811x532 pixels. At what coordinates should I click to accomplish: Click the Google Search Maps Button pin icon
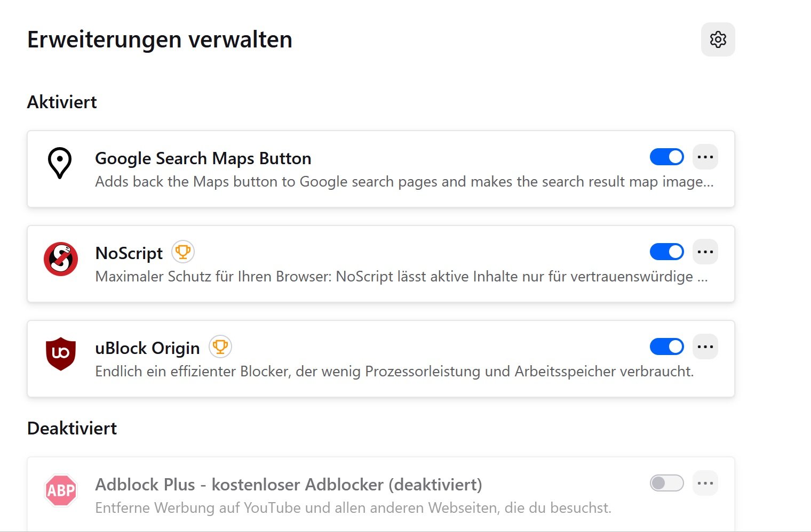click(60, 163)
